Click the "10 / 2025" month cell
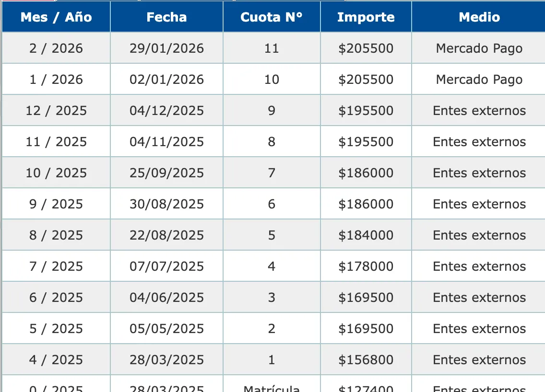The image size is (545, 392). pyautogui.click(x=56, y=173)
